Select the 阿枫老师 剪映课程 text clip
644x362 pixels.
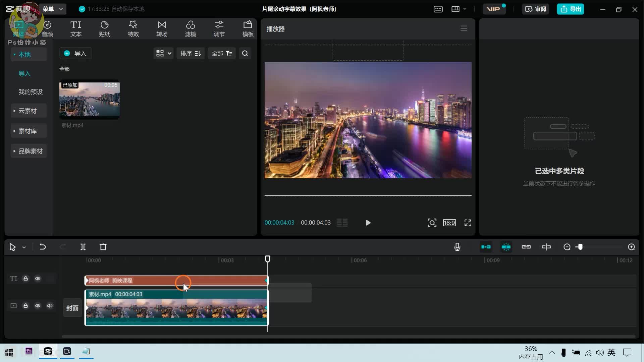(x=176, y=281)
